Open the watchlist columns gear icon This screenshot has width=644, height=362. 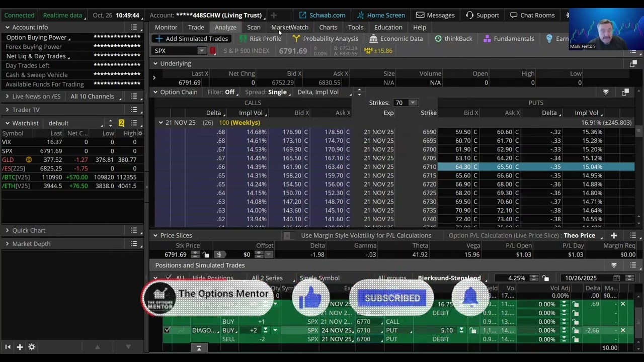tap(140, 133)
